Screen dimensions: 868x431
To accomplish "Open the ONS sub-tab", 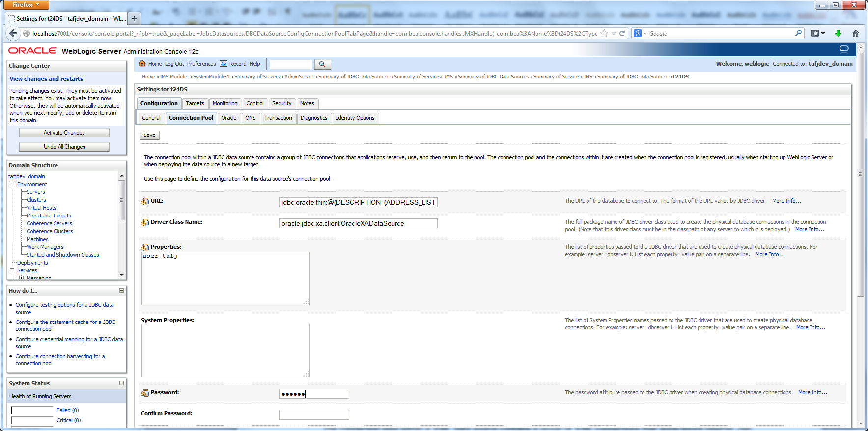I will (x=251, y=118).
